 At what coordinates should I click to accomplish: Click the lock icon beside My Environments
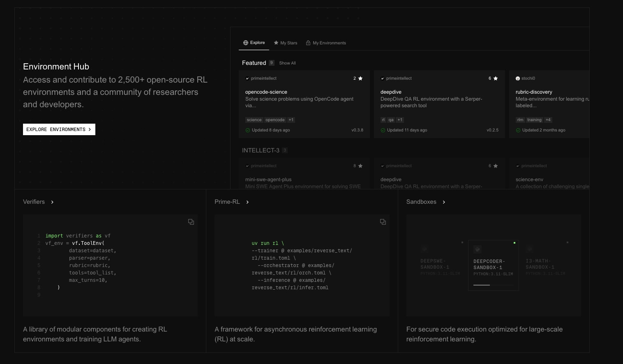coord(308,43)
